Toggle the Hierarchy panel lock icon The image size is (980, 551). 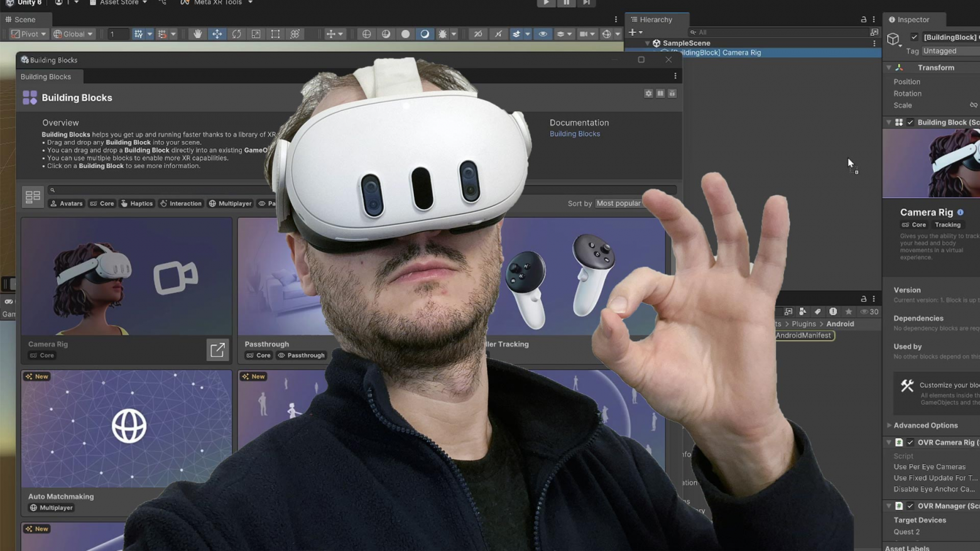(864, 19)
